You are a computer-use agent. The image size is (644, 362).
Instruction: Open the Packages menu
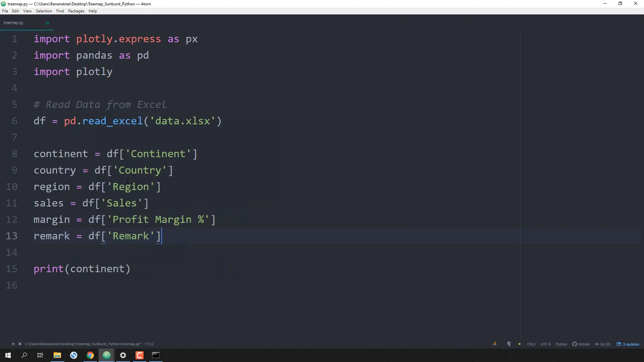click(x=76, y=11)
